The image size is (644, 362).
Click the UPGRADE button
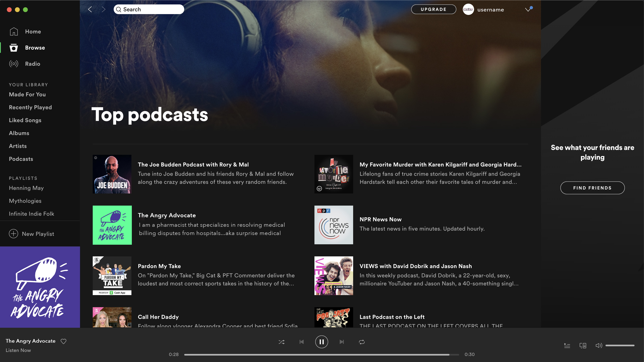tap(434, 9)
